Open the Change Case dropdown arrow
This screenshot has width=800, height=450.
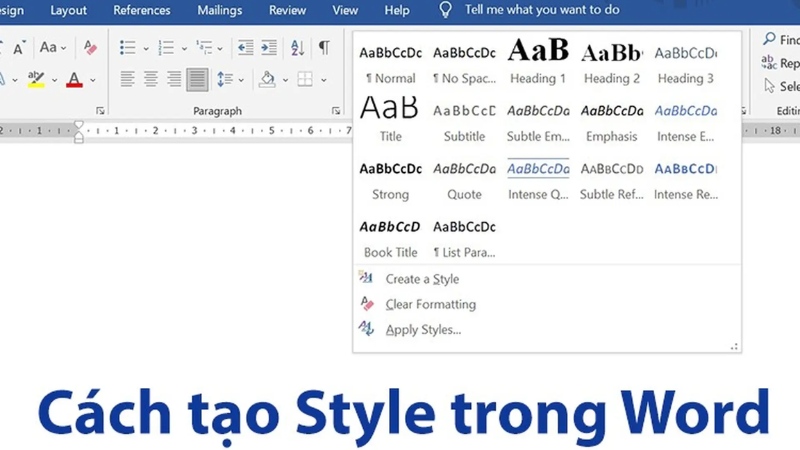point(63,48)
